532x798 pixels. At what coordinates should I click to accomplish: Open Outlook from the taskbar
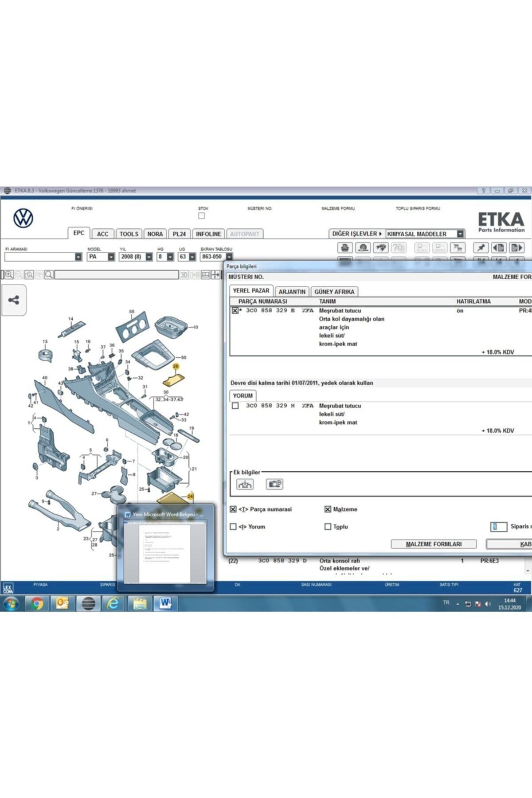[x=63, y=603]
